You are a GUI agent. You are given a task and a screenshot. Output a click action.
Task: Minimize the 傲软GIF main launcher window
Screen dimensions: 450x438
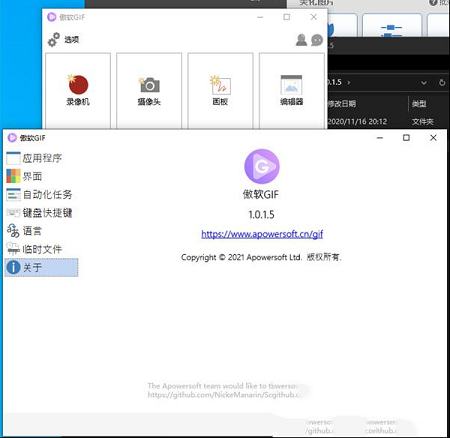click(260, 17)
